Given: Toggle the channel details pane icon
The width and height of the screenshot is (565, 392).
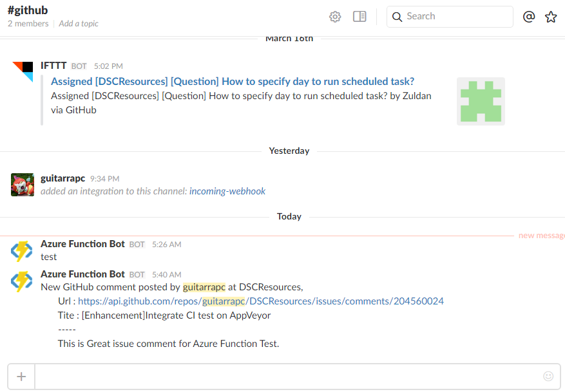Looking at the screenshot, I should [359, 17].
